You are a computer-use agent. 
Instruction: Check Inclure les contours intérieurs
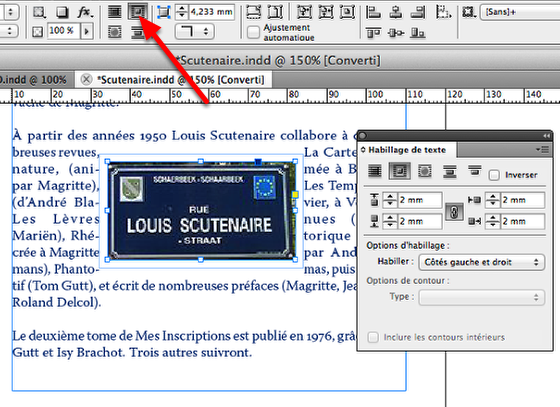point(373,337)
